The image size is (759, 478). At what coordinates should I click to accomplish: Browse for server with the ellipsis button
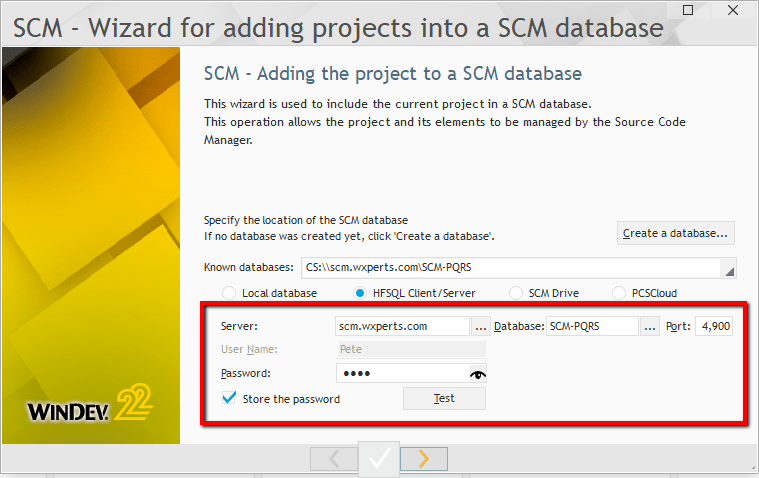point(481,326)
